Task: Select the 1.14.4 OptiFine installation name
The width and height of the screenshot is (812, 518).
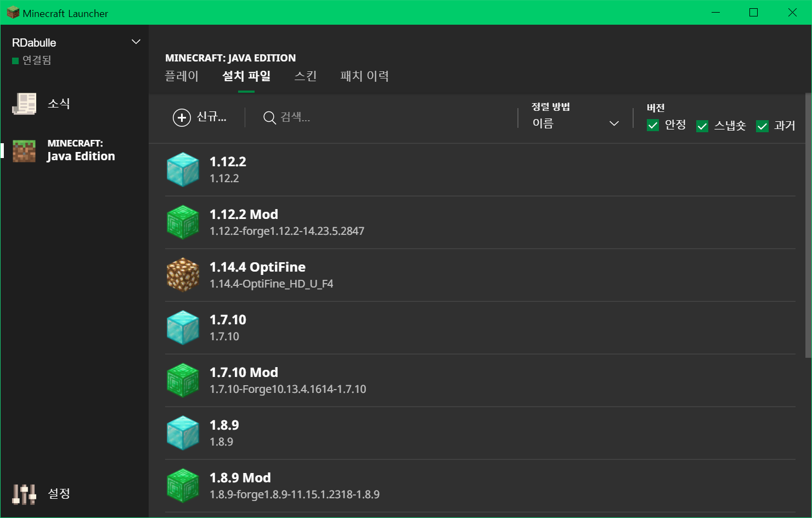Action: 257,267
